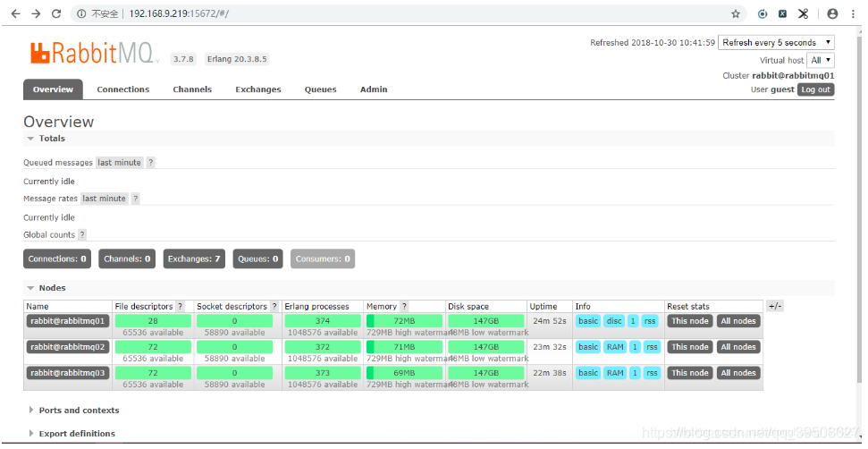Reset stats All nodes in rabbitmq01 row
This screenshot has height=449, width=868.
point(738,320)
